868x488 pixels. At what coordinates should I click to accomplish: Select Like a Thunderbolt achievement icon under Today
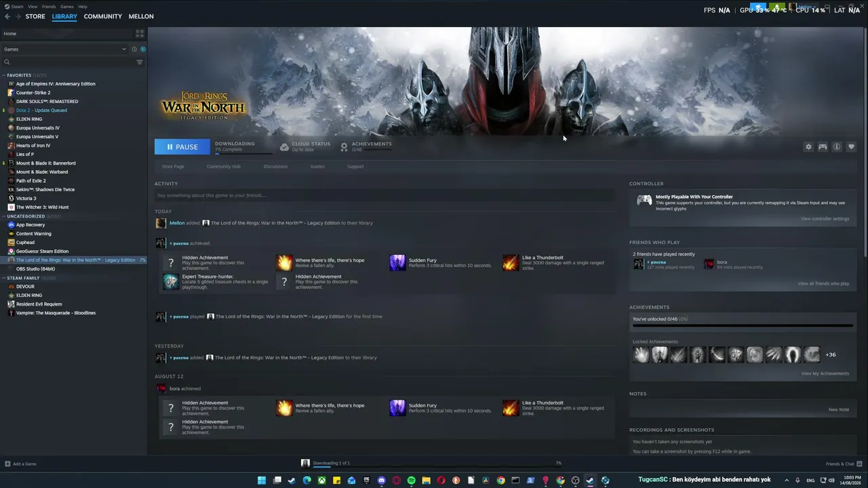click(511, 262)
